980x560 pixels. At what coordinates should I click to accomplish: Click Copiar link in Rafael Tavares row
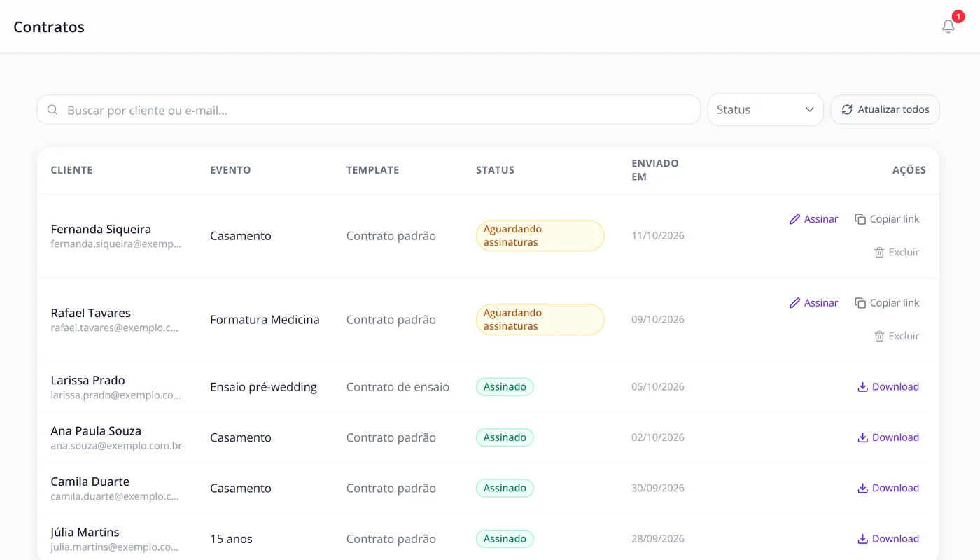[x=887, y=303]
